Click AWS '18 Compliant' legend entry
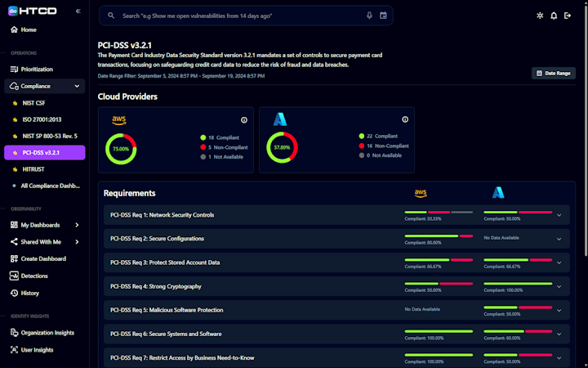 tap(220, 137)
